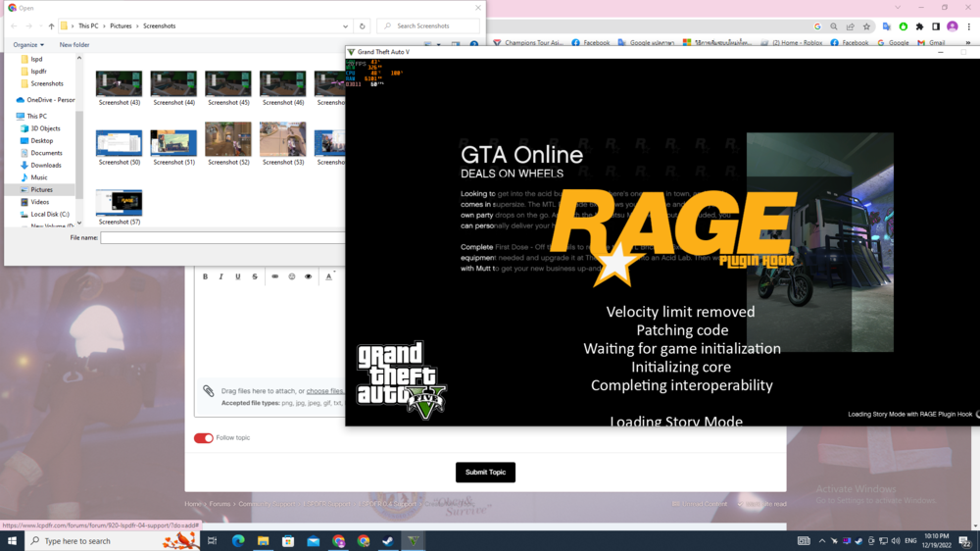Apply strikethrough formatting
The width and height of the screenshot is (980, 551).
(x=255, y=276)
